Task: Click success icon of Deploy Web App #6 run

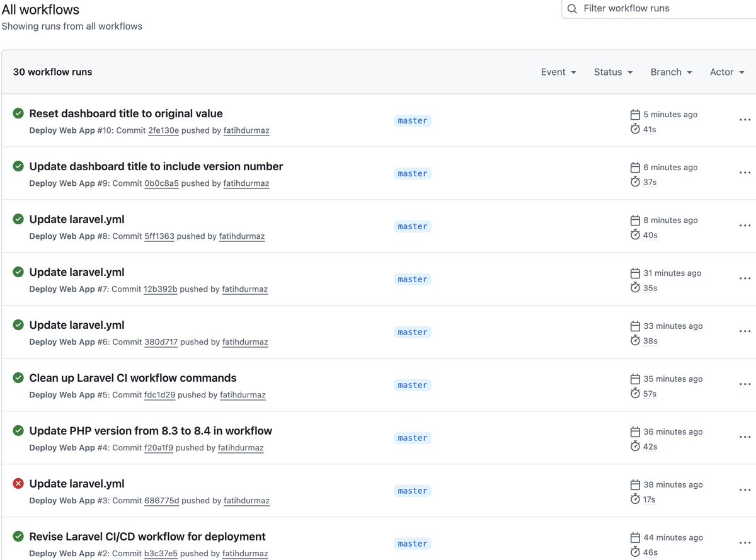Action: [18, 325]
